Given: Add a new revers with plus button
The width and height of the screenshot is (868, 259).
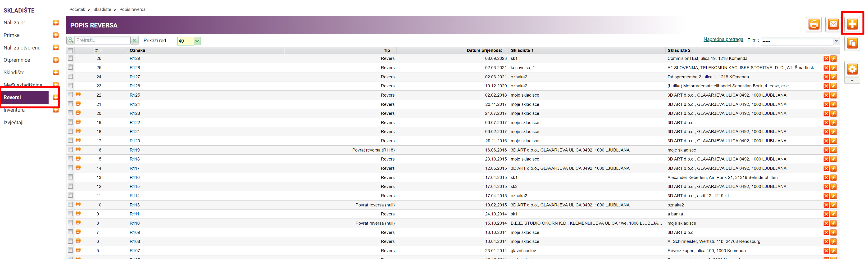Looking at the screenshot, I should 852,24.
